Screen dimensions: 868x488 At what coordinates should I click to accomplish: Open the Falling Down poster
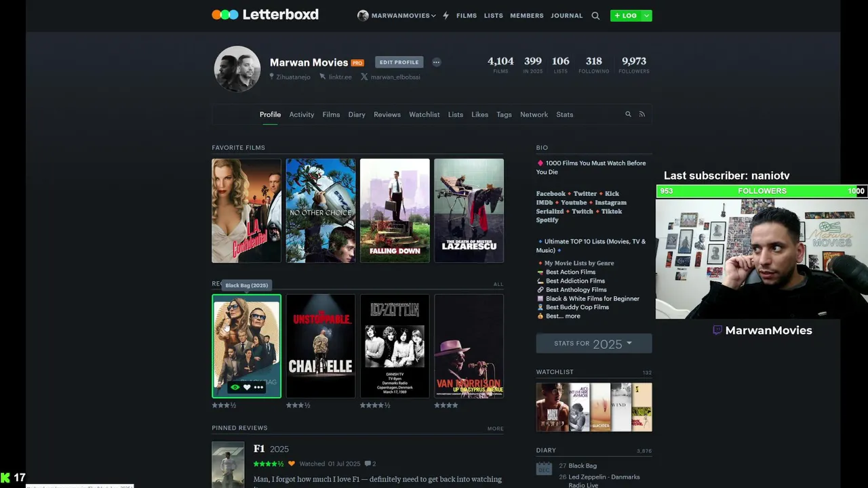[x=395, y=211]
